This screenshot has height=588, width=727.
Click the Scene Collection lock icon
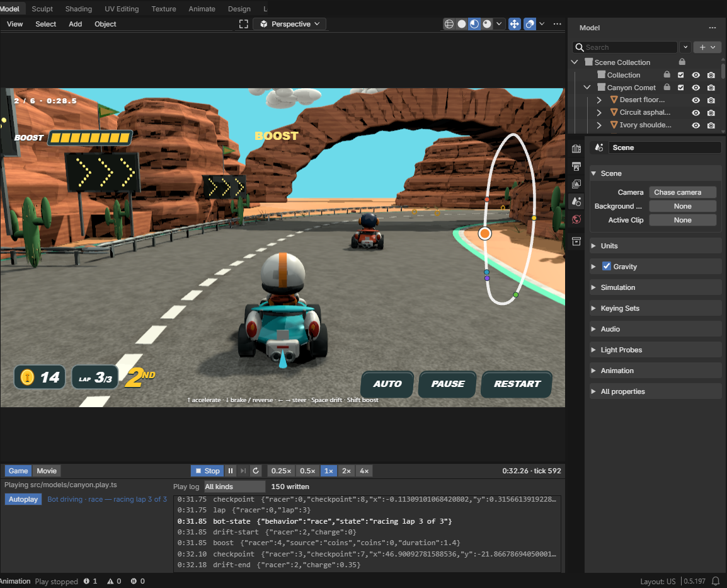click(x=682, y=62)
